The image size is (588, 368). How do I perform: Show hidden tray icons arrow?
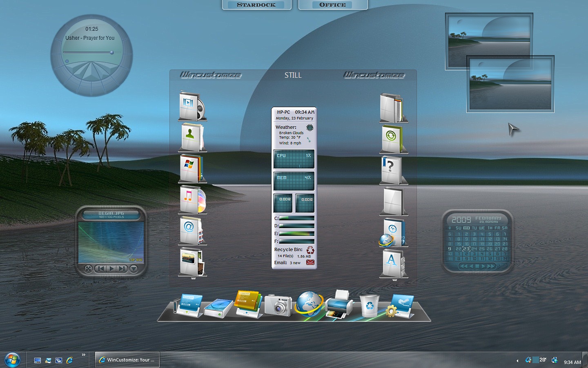point(517,360)
